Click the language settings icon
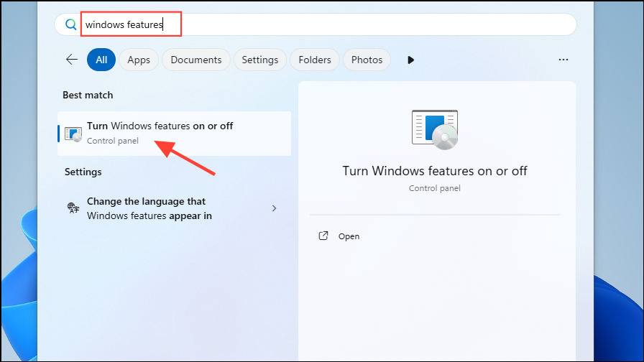The height and width of the screenshot is (362, 644). [73, 208]
